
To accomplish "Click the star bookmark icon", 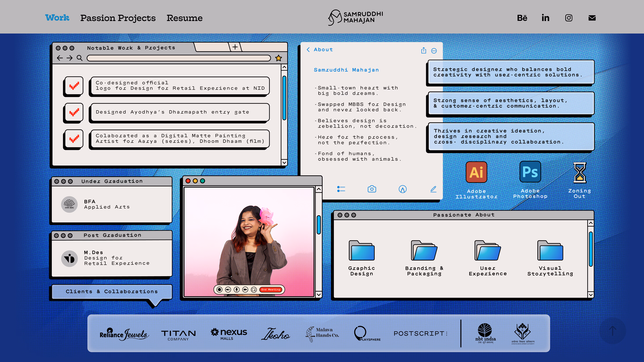I will pyautogui.click(x=279, y=58).
